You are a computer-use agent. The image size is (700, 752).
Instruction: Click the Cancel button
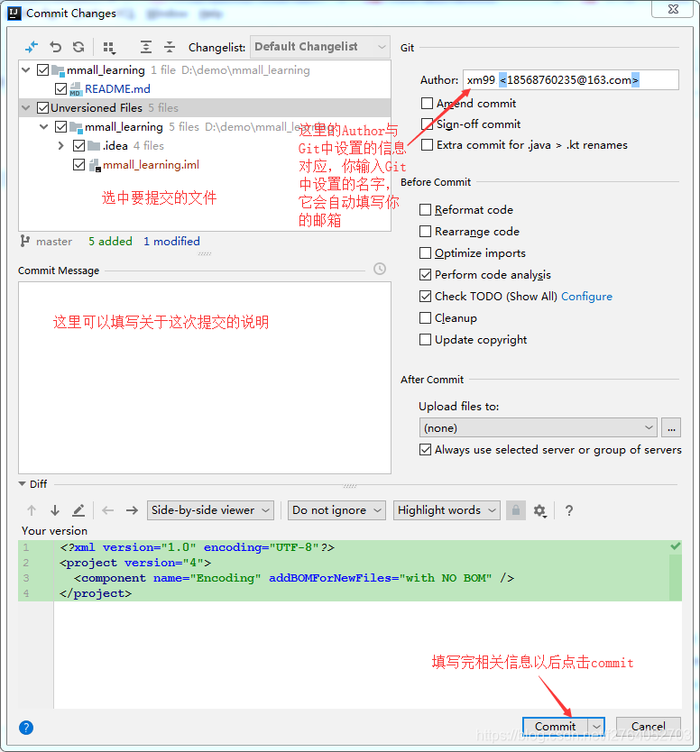pos(649,727)
